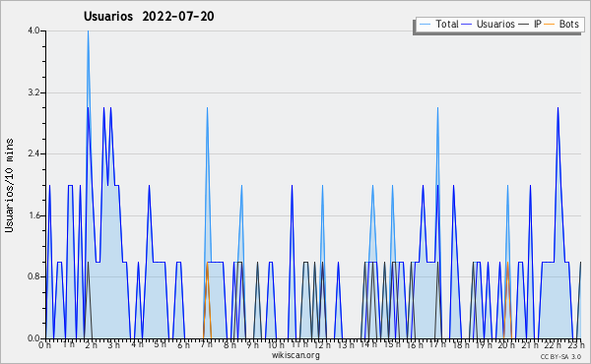Click the 'wikiscan.org' label under the chart

coord(295,355)
